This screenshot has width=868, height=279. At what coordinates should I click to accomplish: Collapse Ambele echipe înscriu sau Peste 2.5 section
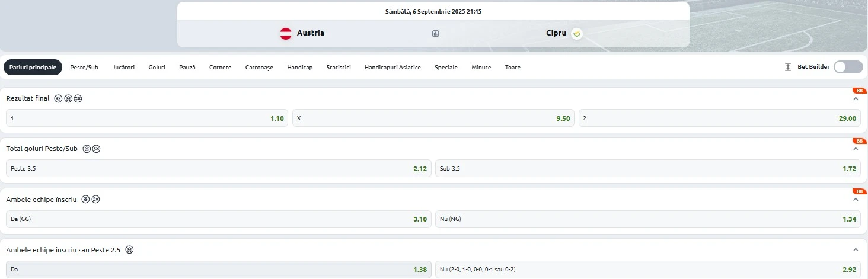point(855,250)
